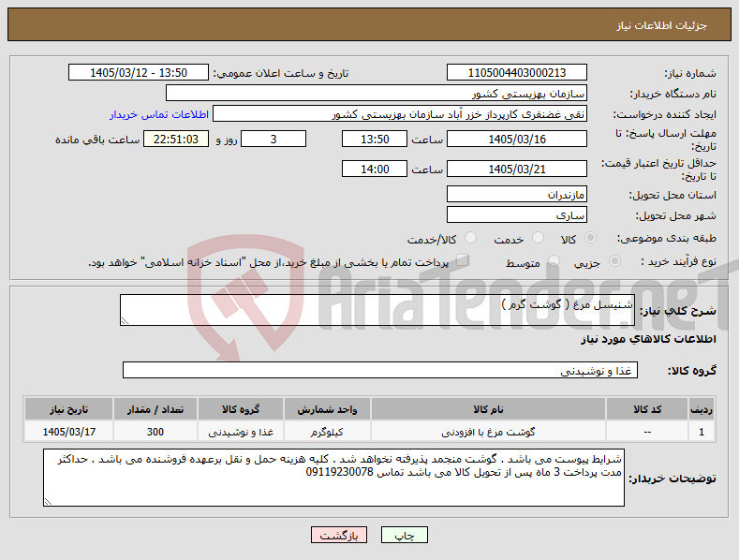Click the چاپ (print) button
The width and height of the screenshot is (739, 560).
click(404, 535)
